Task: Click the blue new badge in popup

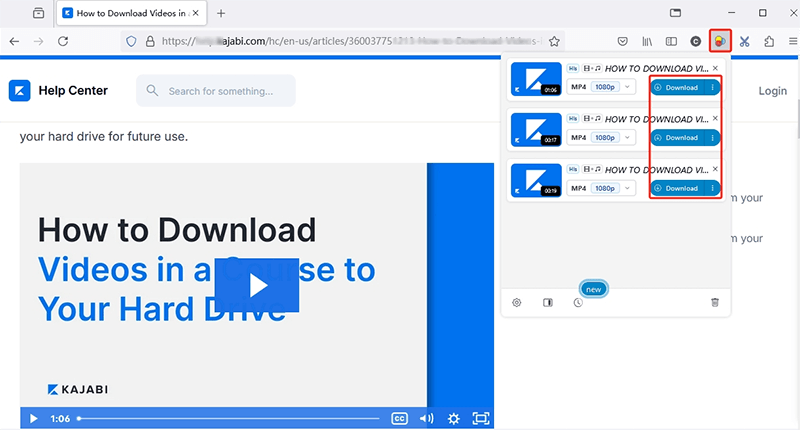Action: 593,289
